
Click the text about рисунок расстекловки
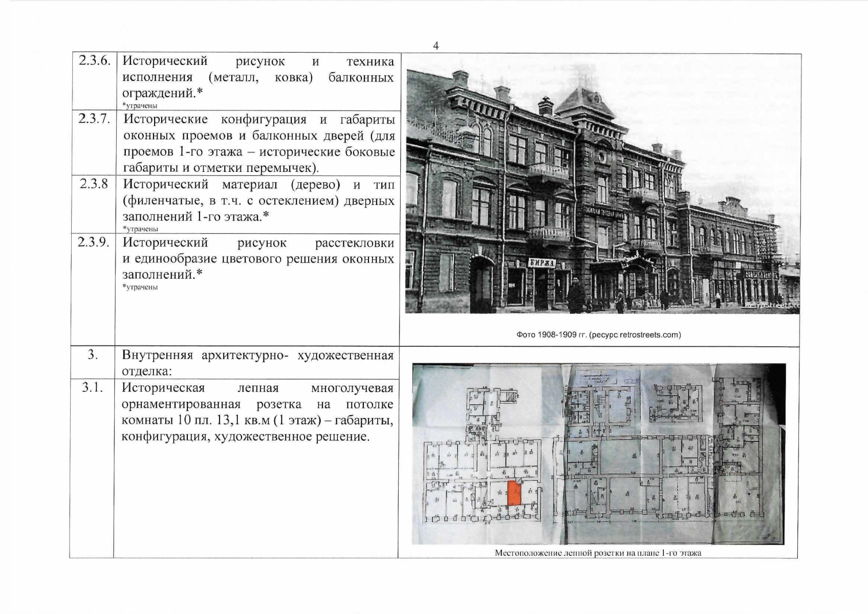pyautogui.click(x=258, y=258)
